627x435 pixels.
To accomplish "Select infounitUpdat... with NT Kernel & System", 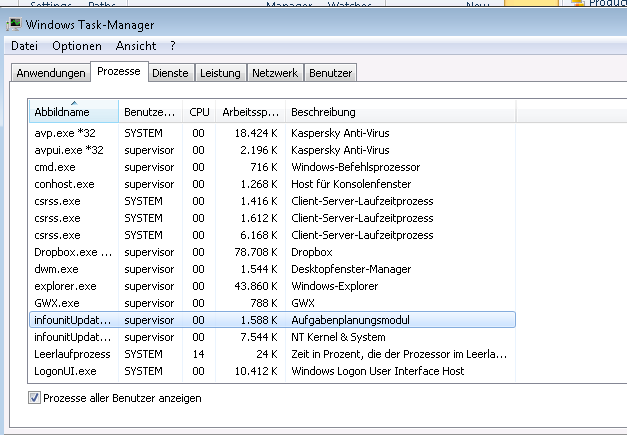I will pyautogui.click(x=272, y=337).
